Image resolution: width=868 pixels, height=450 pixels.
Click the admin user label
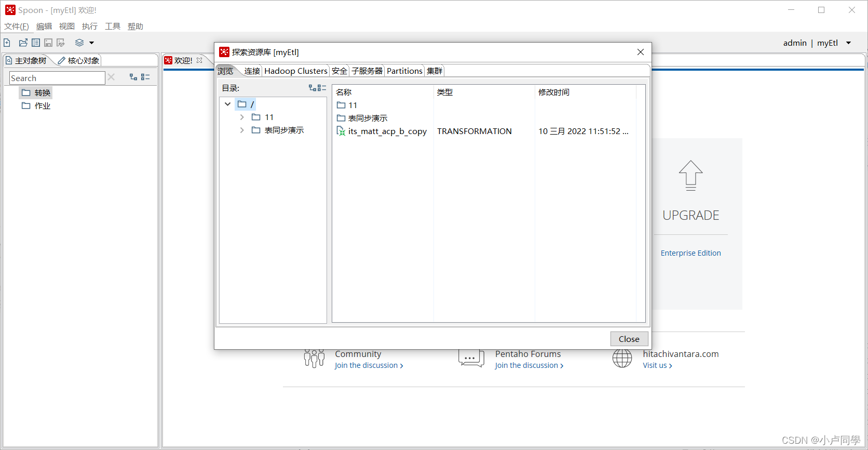tap(795, 43)
